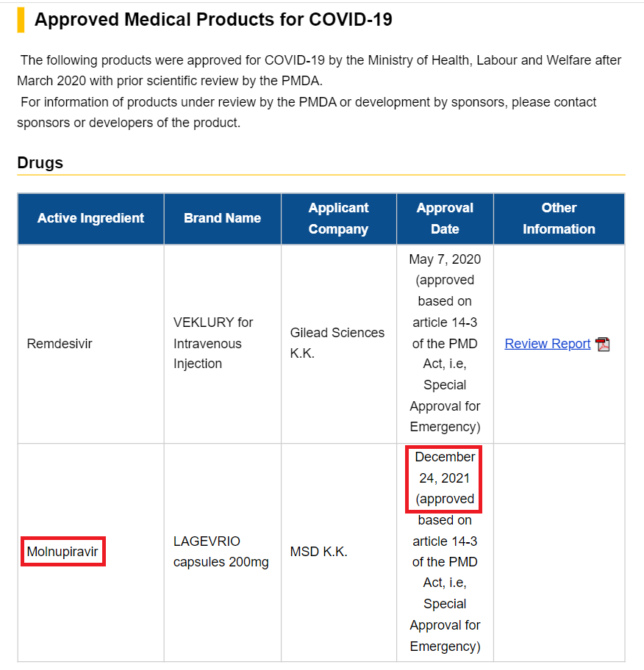Click the highlighted Molnupiravir ingredient
Viewport: 644px width, 670px height.
[62, 551]
